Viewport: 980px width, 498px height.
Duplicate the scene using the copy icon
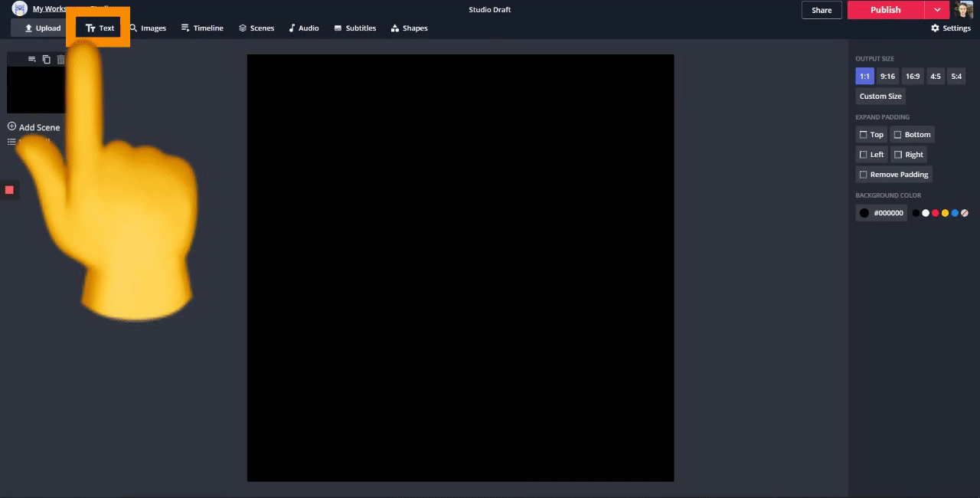[x=47, y=59]
